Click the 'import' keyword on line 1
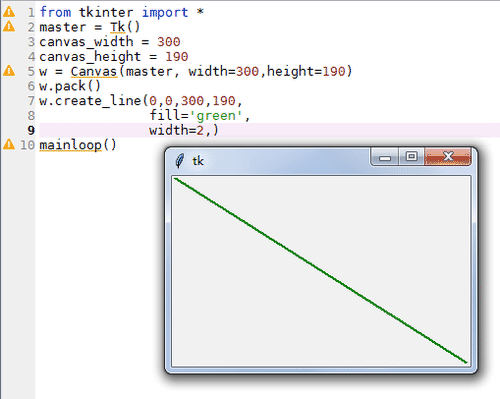The height and width of the screenshot is (399, 500). 165,12
